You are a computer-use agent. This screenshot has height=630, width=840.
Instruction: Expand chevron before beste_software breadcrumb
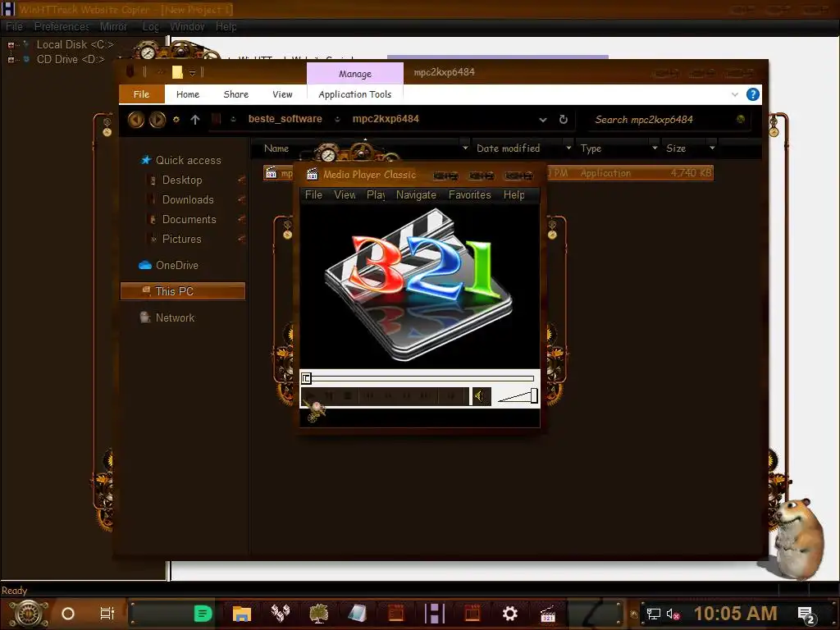pos(234,120)
